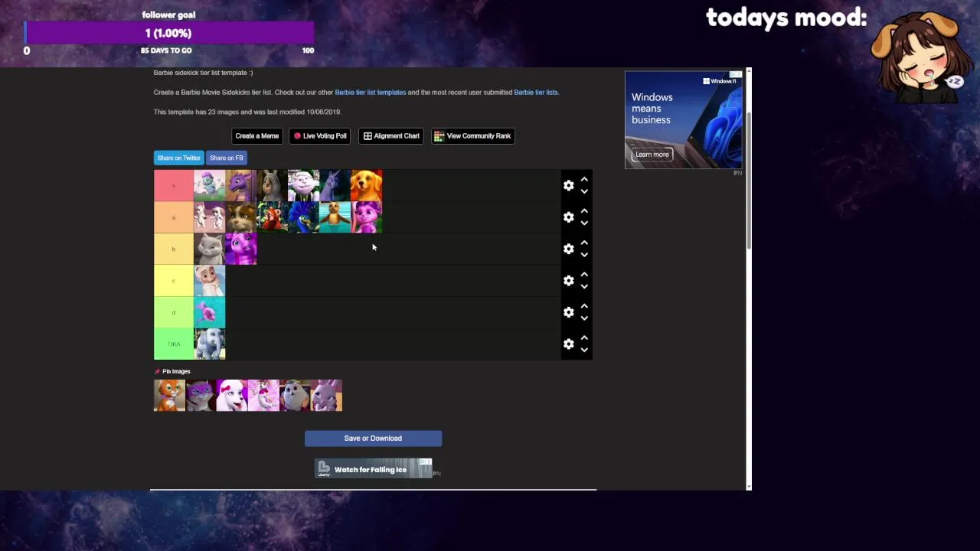Image resolution: width=980 pixels, height=551 pixels.
Task: Open settings gear for the B tier row
Action: point(568,249)
